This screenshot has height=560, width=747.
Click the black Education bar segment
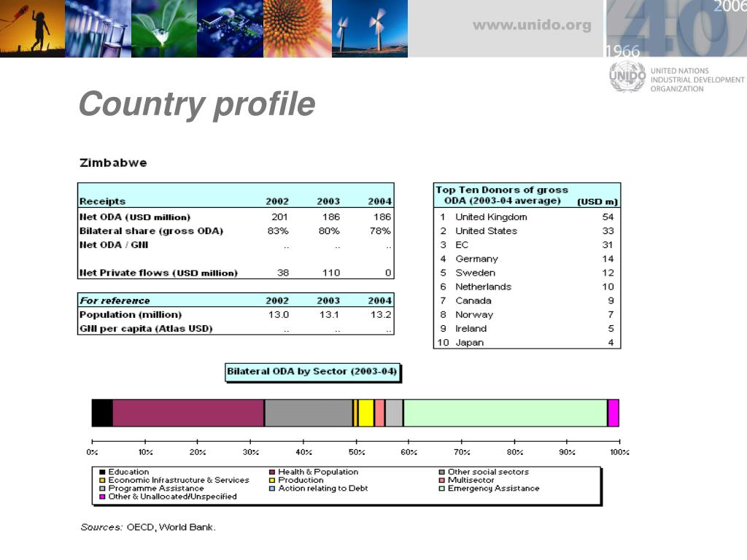point(102,413)
